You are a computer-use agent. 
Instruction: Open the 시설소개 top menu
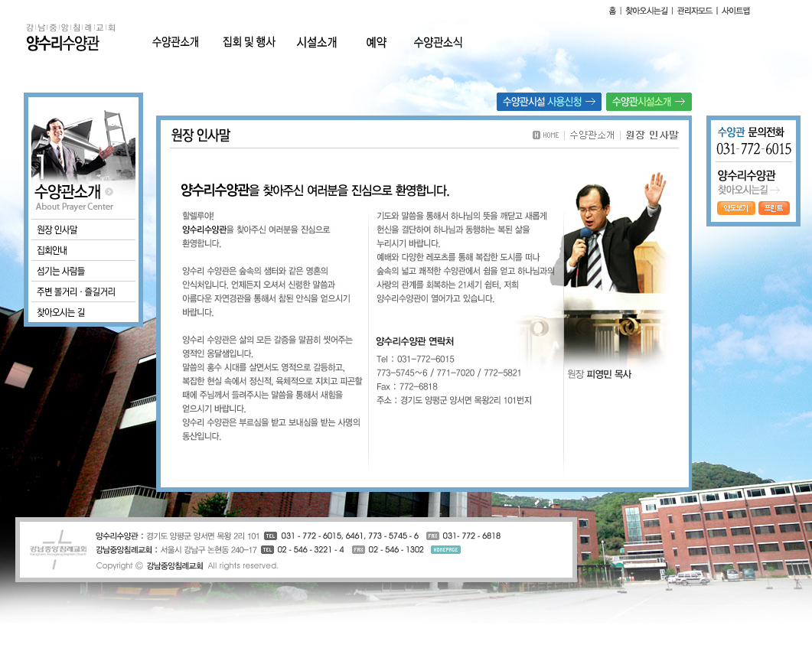pos(317,42)
